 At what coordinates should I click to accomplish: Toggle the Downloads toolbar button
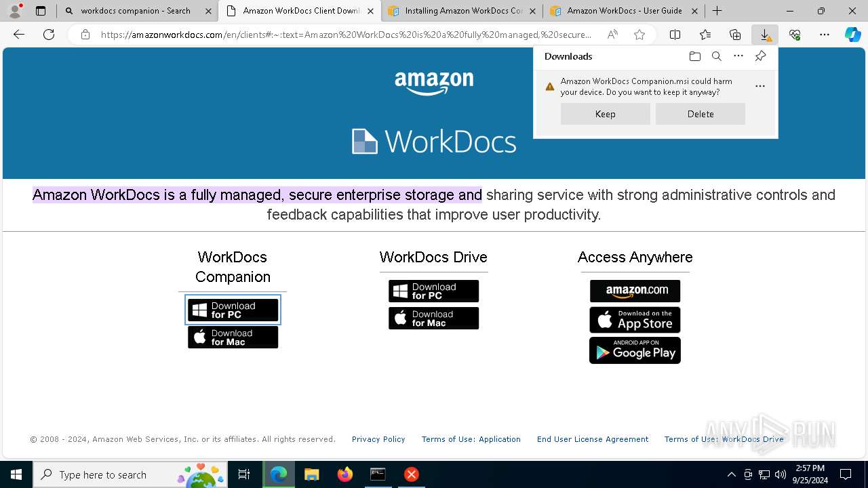pos(765,35)
